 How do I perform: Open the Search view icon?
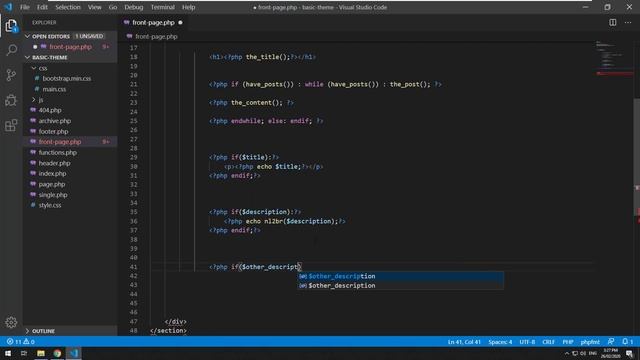click(11, 50)
